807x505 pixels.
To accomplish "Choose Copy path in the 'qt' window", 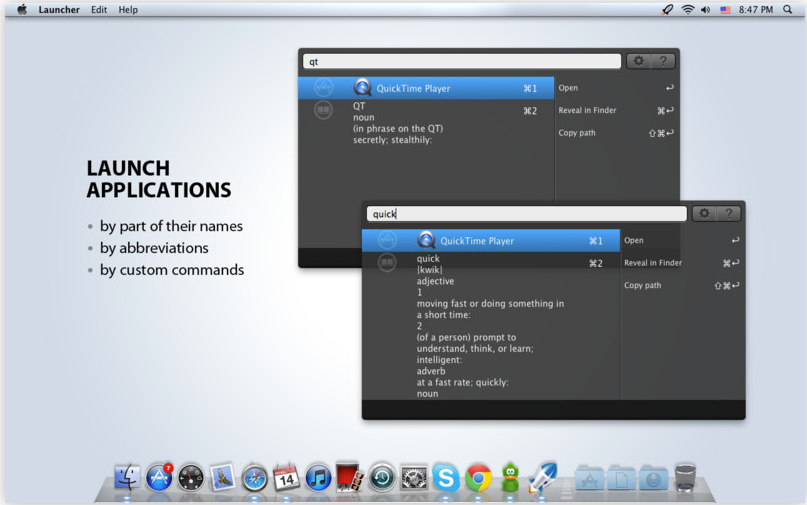I will (617, 133).
